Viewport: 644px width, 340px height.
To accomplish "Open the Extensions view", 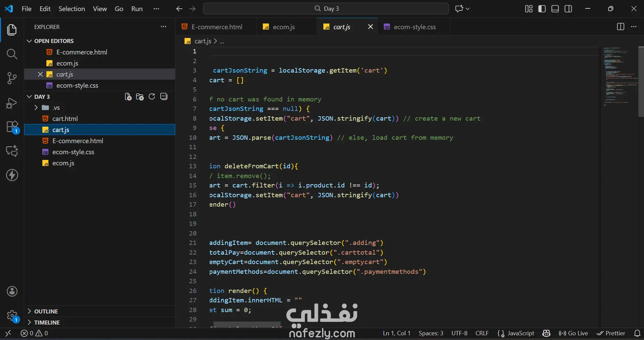I will tap(12, 127).
